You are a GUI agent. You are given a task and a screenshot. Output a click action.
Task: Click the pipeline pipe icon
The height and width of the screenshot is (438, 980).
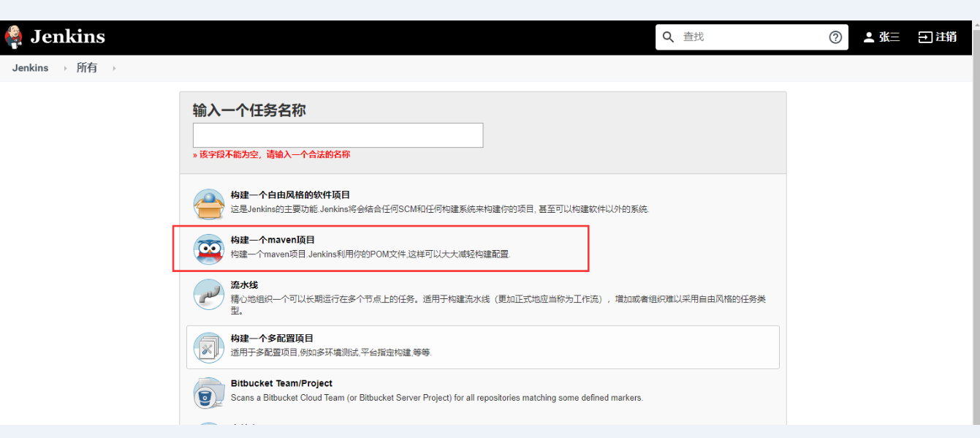[208, 294]
